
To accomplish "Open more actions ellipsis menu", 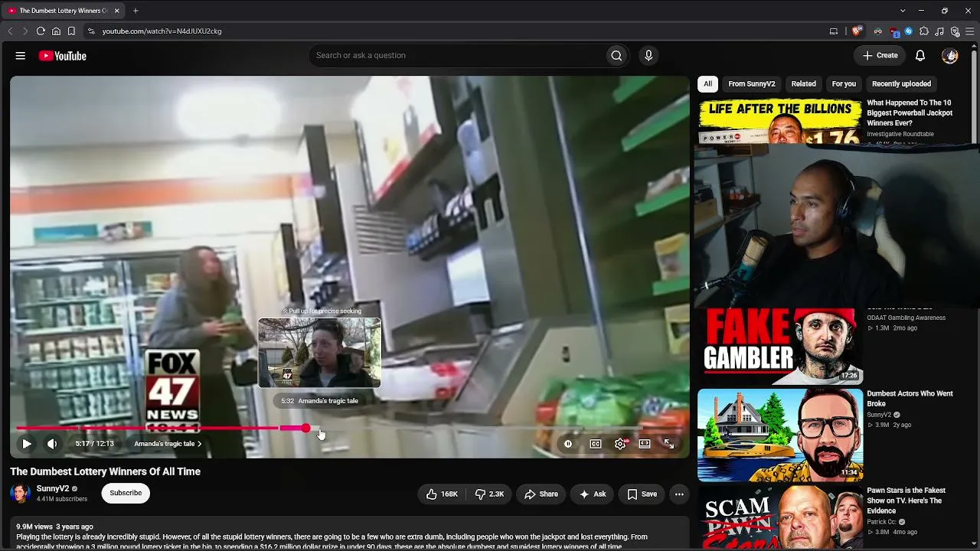I will [x=679, y=494].
